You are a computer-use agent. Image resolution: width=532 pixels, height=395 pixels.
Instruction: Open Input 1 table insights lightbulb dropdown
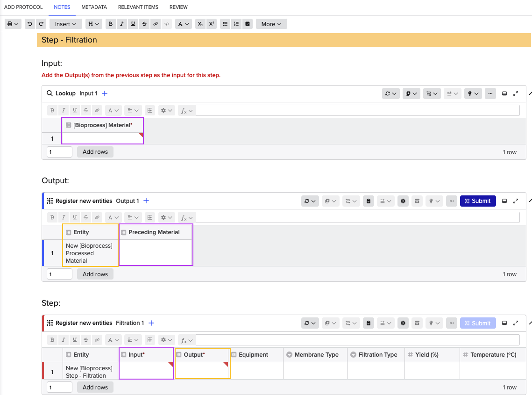(473, 93)
